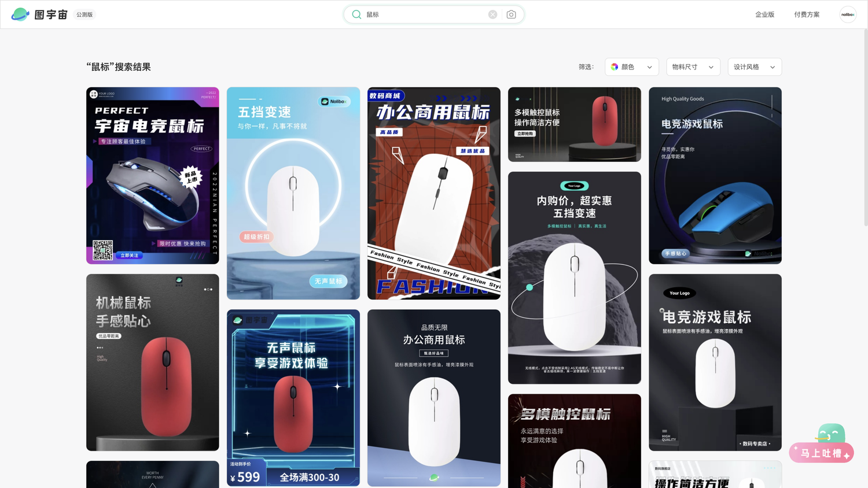
Task: Open the 宇宙电竞鼠标 poster template
Action: [153, 176]
